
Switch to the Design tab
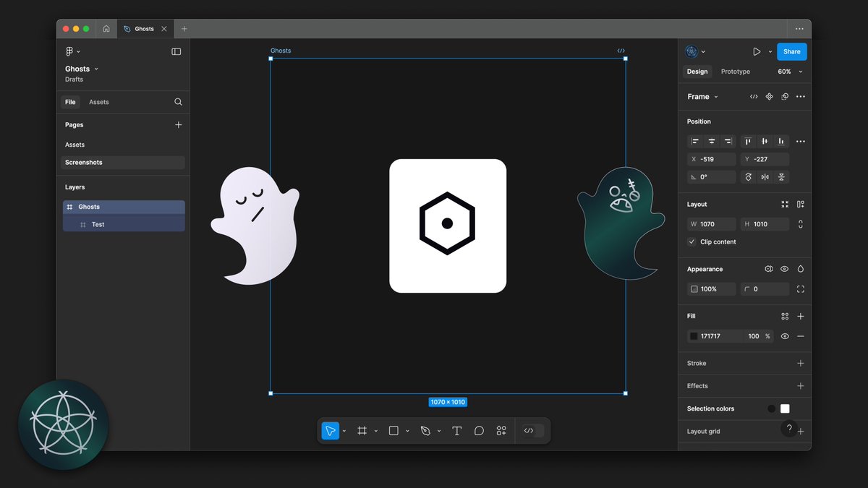697,72
